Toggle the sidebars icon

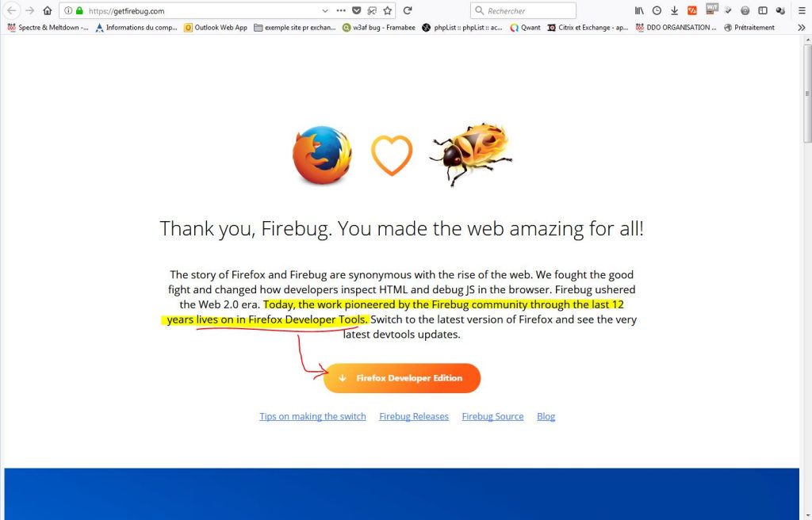coord(763,10)
